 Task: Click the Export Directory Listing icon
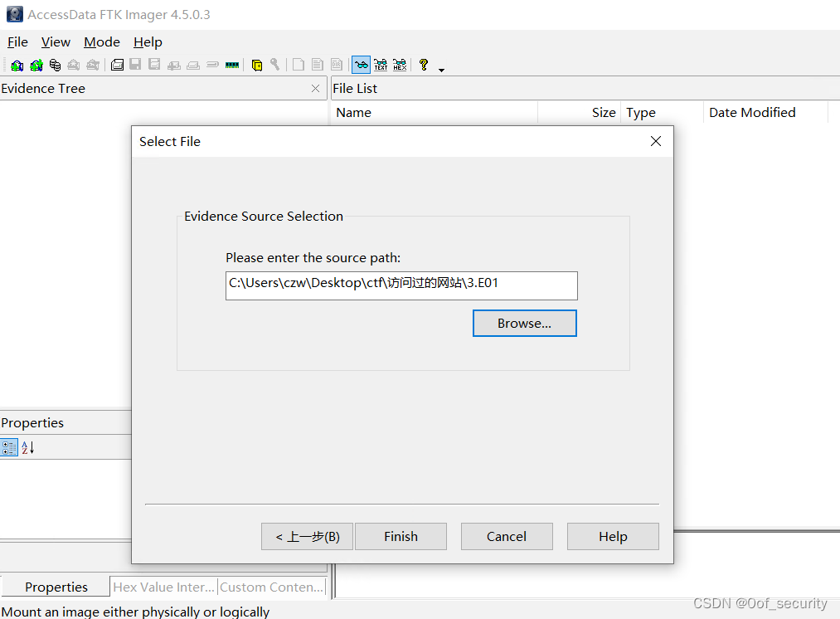click(337, 65)
